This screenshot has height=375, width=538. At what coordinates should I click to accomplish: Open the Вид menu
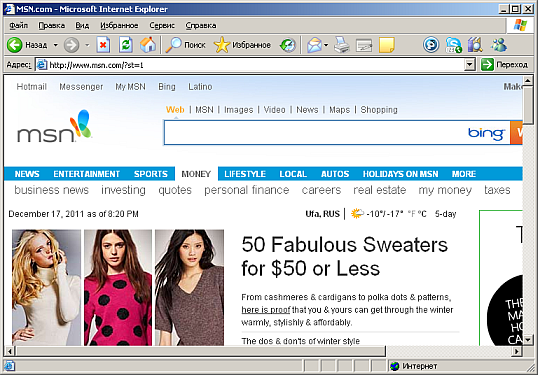pyautogui.click(x=82, y=25)
